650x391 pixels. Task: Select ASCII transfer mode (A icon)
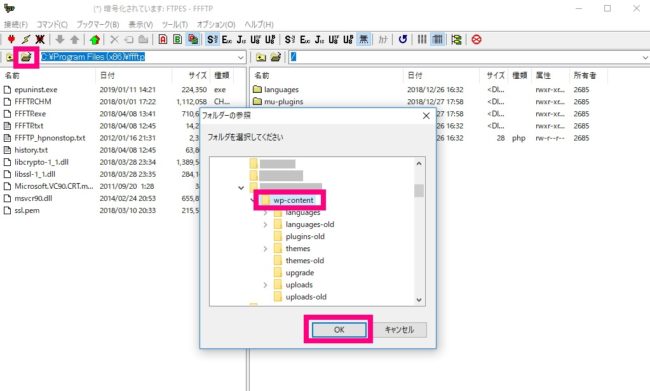(x=163, y=39)
